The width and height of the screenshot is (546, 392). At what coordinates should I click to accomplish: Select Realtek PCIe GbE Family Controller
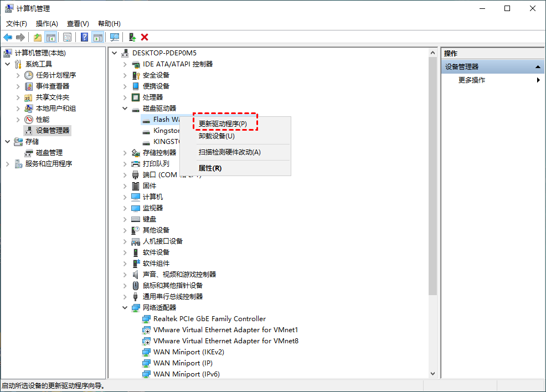[x=209, y=319]
